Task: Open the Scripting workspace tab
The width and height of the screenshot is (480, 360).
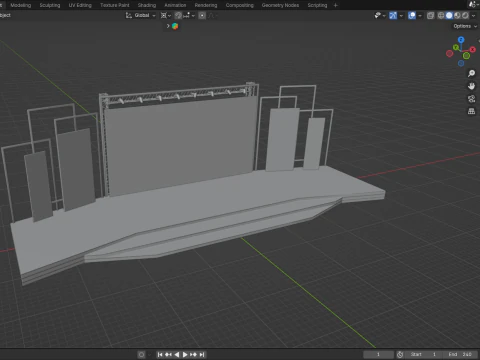Action: [x=317, y=5]
